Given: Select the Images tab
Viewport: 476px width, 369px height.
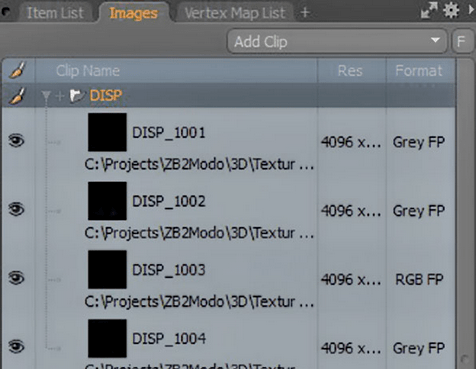Looking at the screenshot, I should point(134,13).
